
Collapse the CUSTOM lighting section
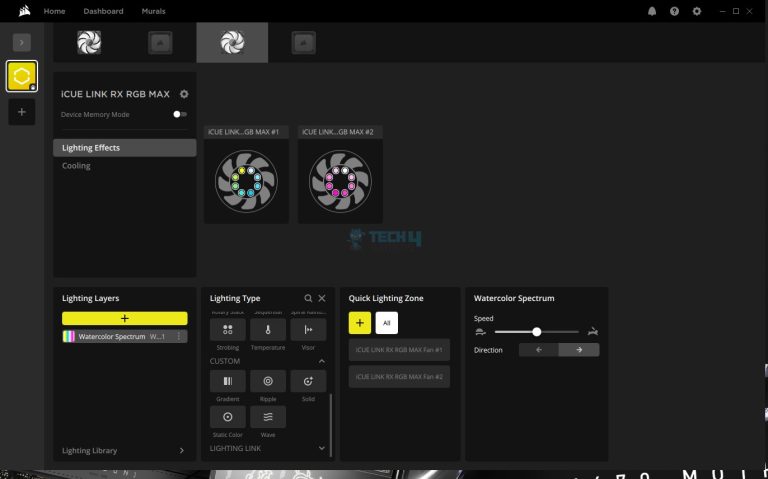tap(321, 361)
